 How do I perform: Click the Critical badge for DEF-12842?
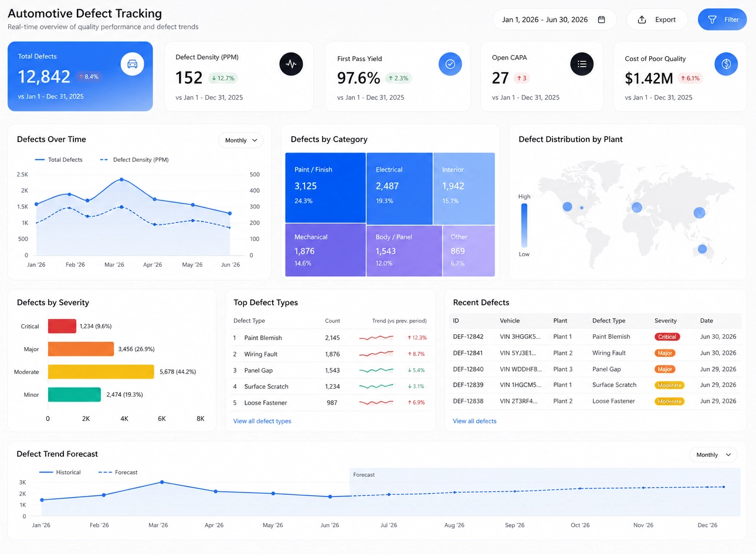pyautogui.click(x=667, y=337)
